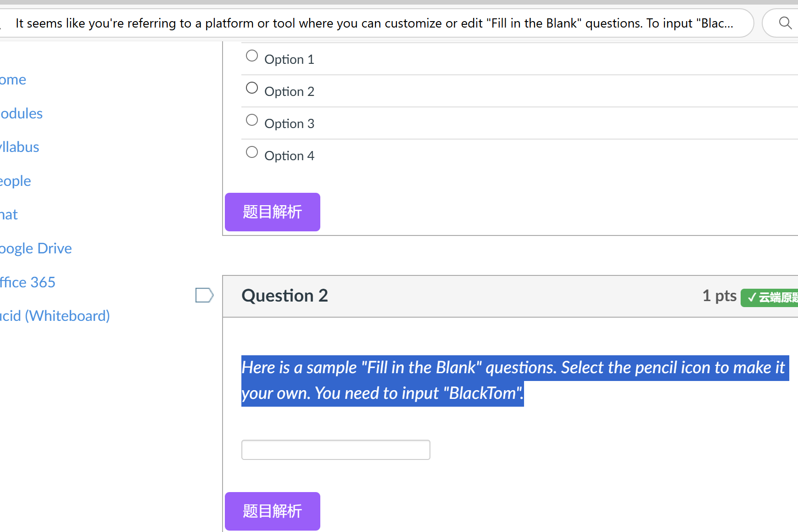Pick the Option 4 radio button
The height and width of the screenshot is (532, 798).
[252, 152]
